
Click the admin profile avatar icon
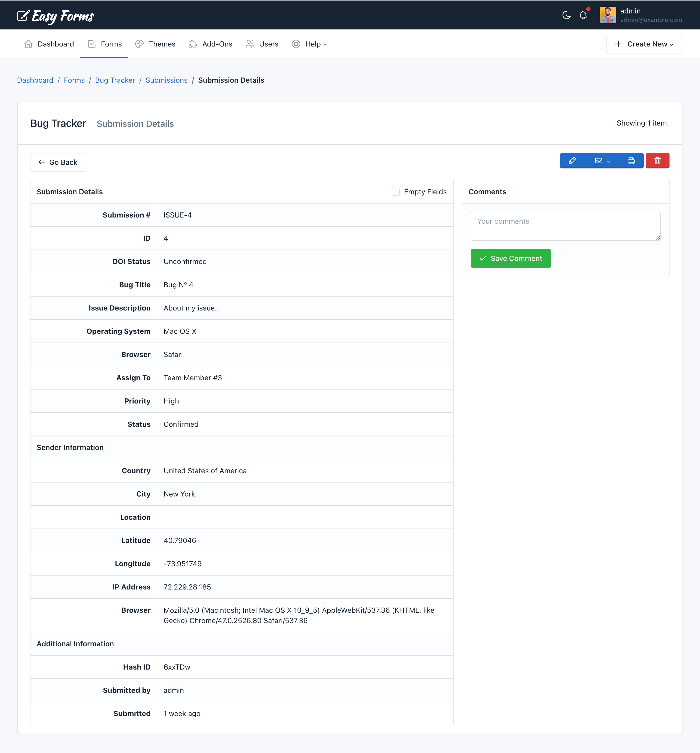[x=608, y=14]
